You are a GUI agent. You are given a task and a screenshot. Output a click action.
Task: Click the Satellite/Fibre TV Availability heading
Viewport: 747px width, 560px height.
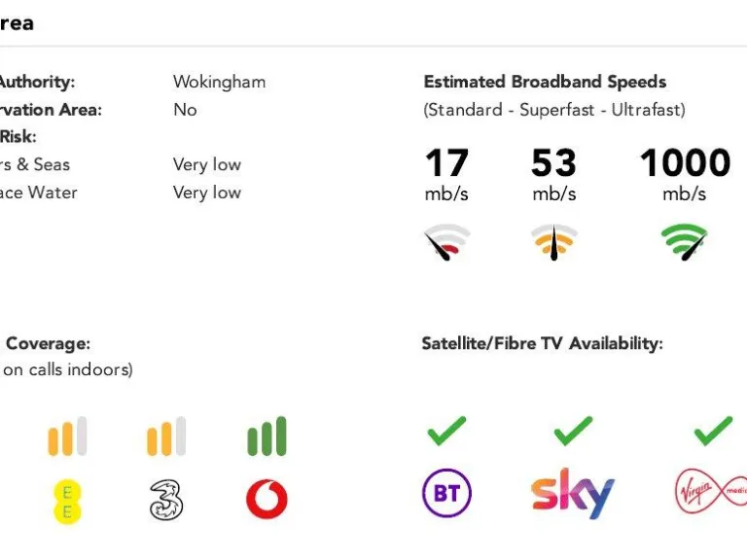pos(542,343)
